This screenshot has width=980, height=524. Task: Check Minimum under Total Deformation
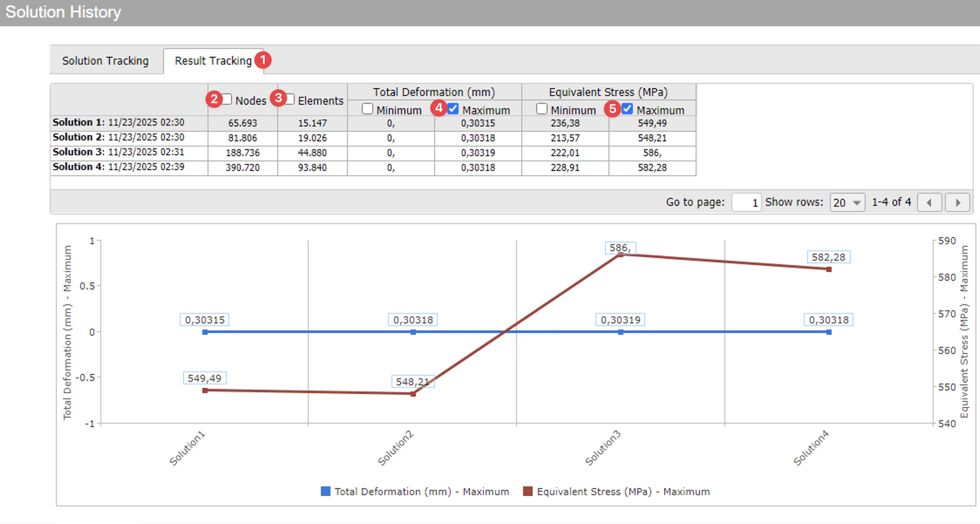click(367, 109)
